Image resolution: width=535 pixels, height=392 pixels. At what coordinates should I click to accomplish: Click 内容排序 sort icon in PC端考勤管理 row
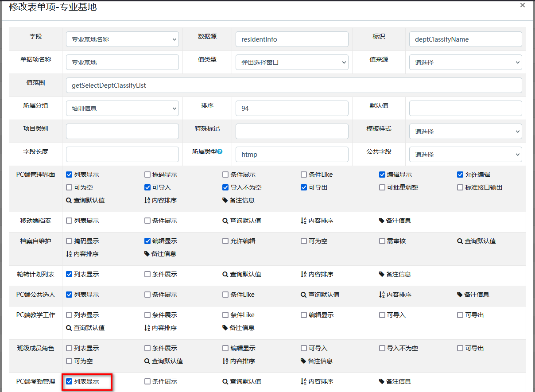tap(304, 381)
